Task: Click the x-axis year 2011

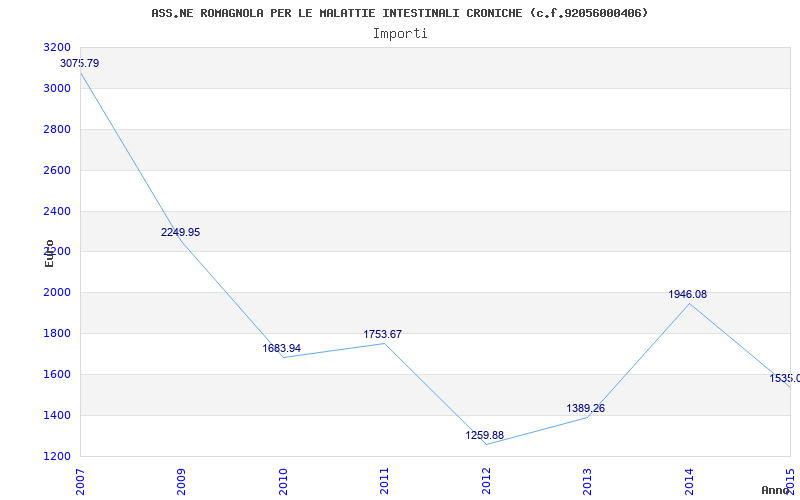Action: [x=384, y=481]
